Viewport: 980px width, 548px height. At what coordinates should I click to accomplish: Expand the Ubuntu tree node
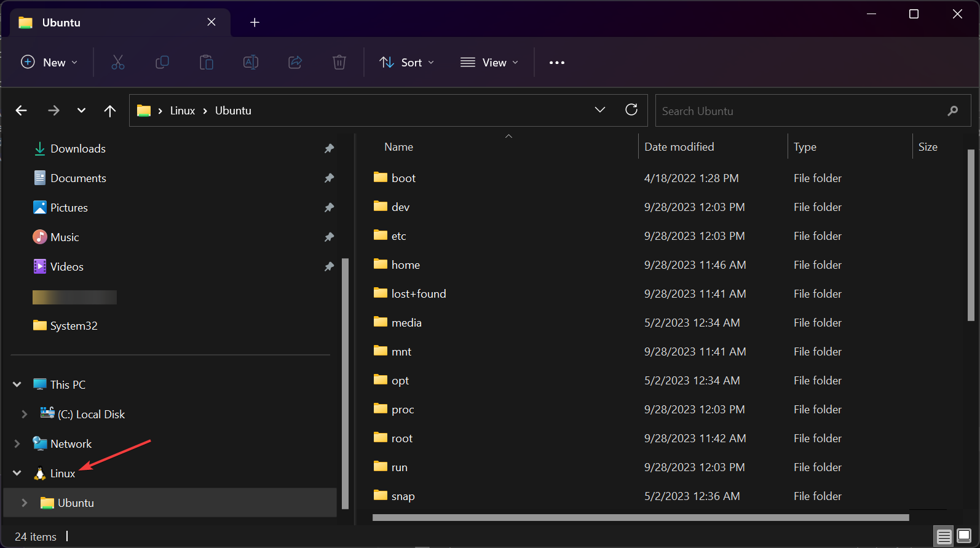(25, 502)
